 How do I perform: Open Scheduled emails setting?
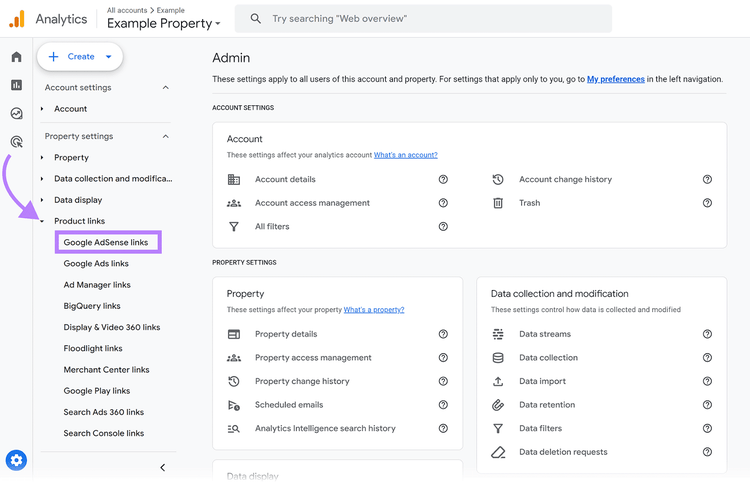click(x=289, y=405)
